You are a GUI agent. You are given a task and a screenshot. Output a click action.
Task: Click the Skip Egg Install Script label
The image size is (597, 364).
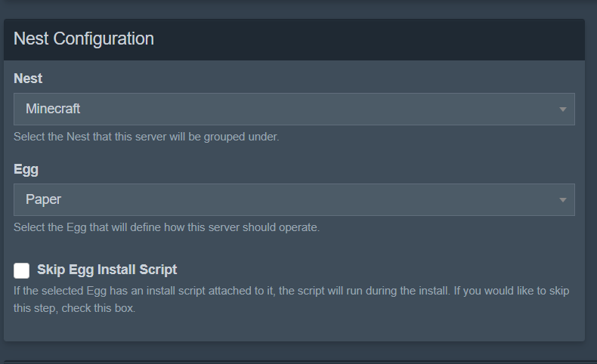coord(107,270)
